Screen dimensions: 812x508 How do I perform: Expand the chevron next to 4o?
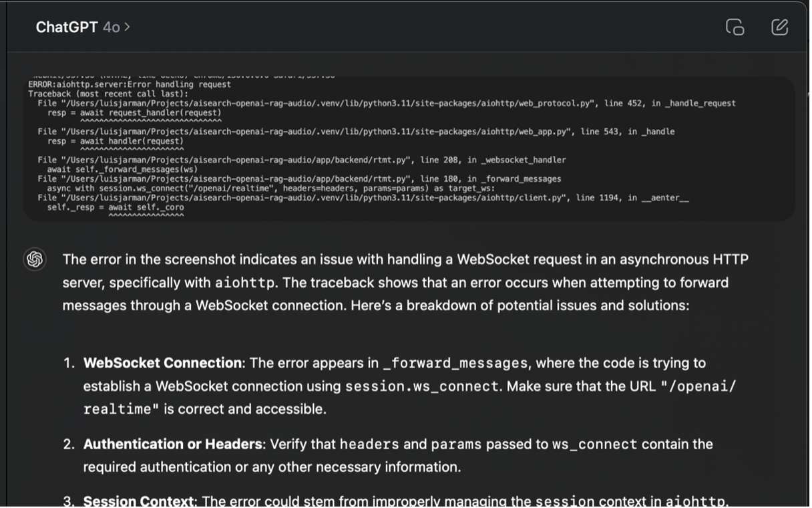coord(127,27)
